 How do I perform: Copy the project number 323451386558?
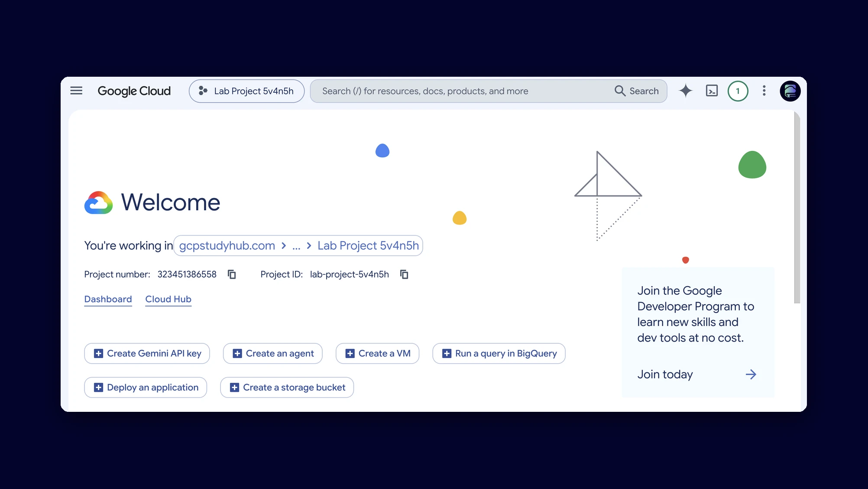point(232,274)
